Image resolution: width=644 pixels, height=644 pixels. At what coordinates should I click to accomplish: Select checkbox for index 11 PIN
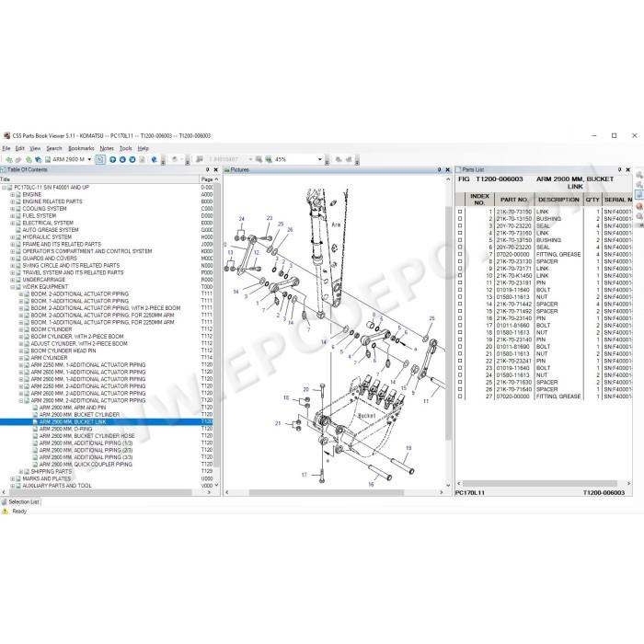(460, 282)
